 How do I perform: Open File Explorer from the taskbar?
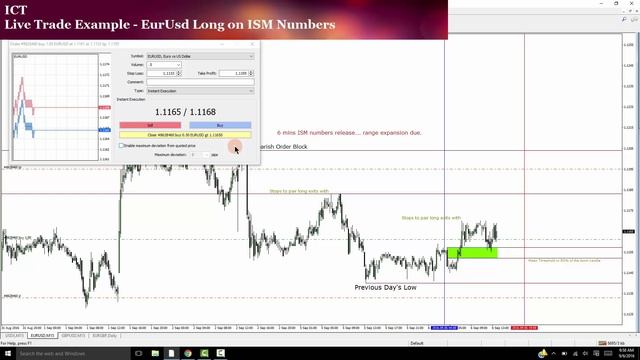click(x=155, y=353)
